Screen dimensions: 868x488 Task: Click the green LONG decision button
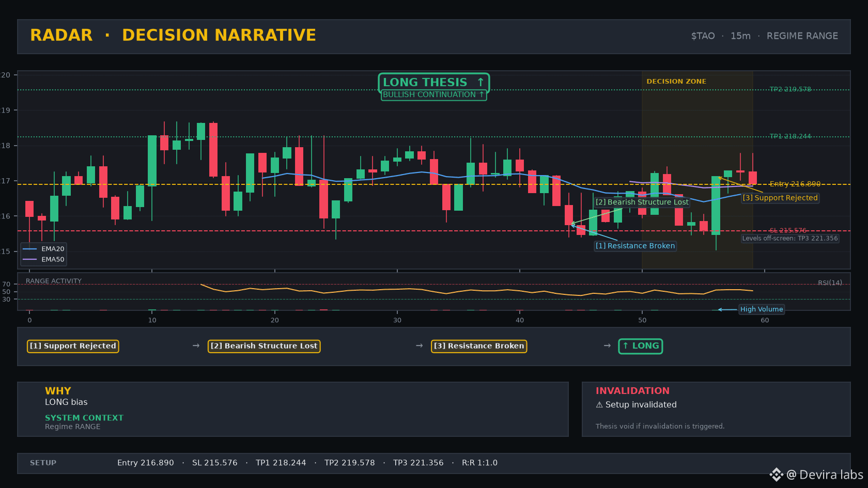[641, 346]
